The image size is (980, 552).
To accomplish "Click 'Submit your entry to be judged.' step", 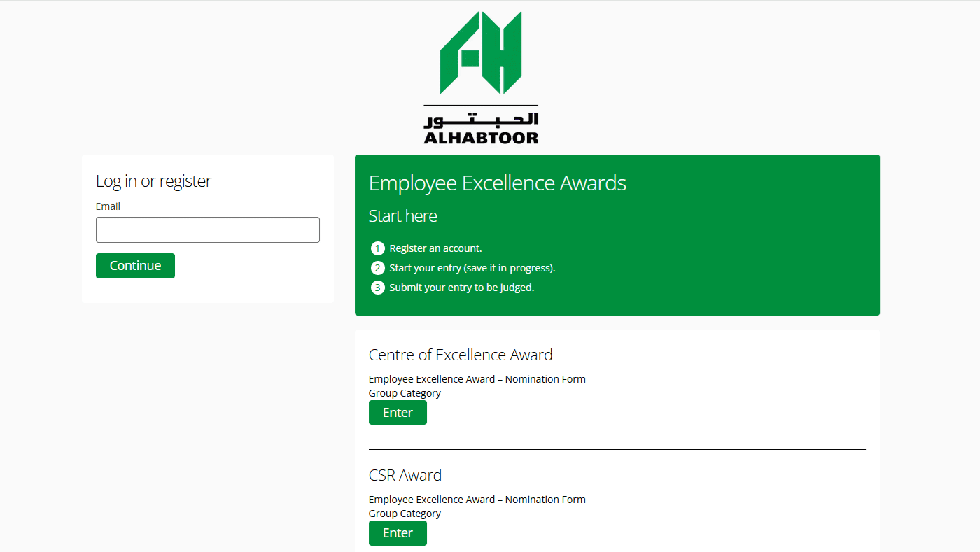I will [462, 288].
